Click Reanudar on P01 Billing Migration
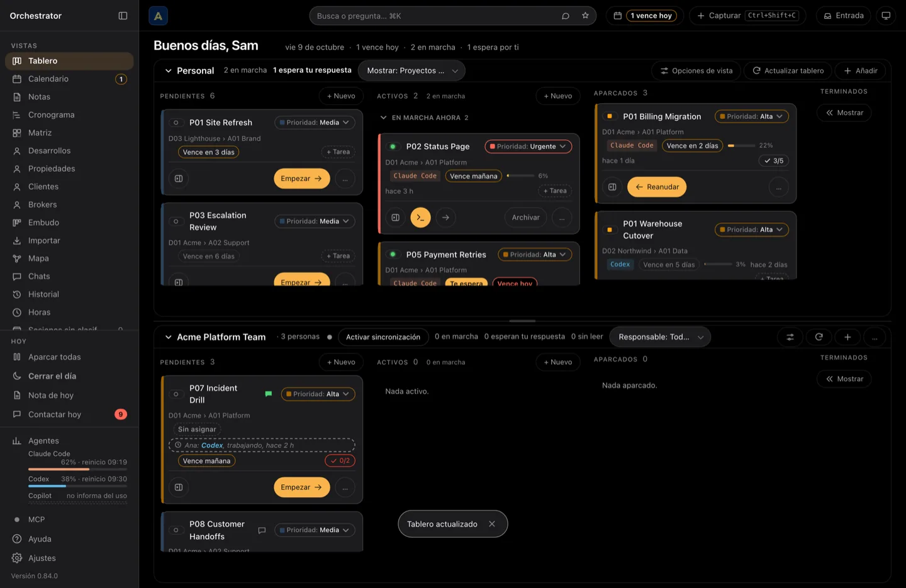The height and width of the screenshot is (588, 906). [657, 187]
